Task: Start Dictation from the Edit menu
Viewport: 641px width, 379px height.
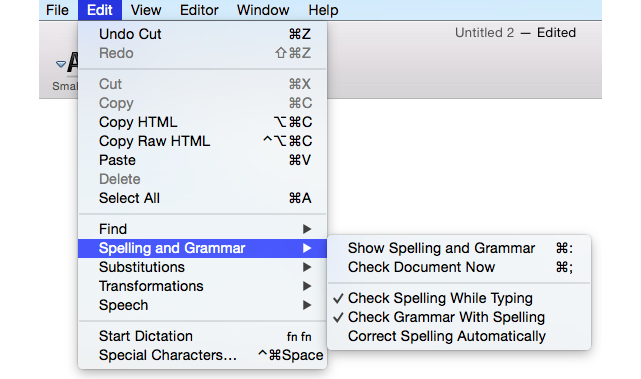Action: [x=202, y=336]
